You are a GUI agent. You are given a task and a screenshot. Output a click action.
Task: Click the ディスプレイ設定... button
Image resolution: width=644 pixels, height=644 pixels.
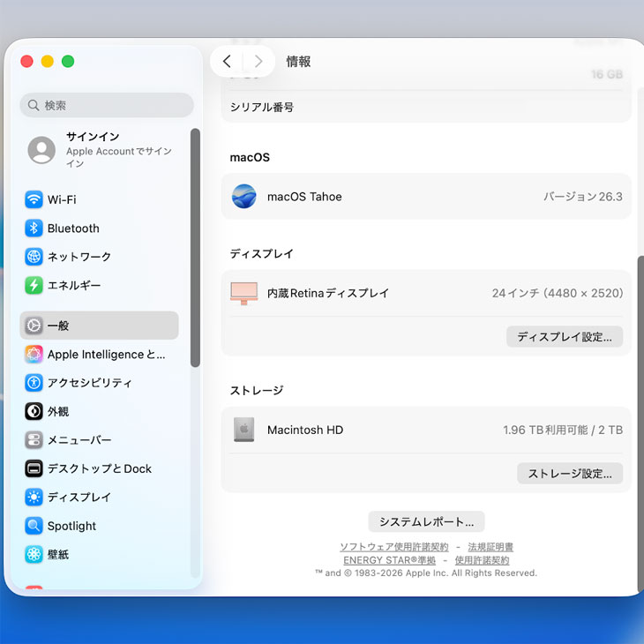565,337
